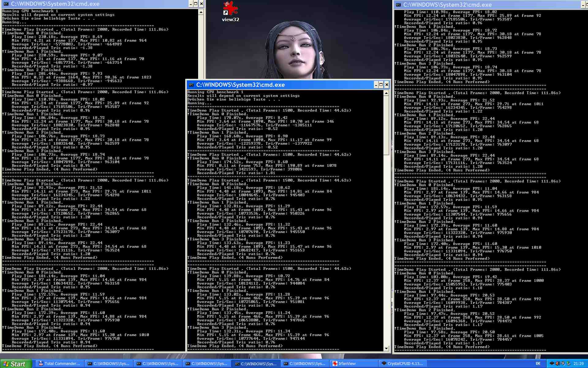Screen dimensions: 588x368
Task: Select the active pressed cmd.exe taskbar button
Action: coord(256,364)
